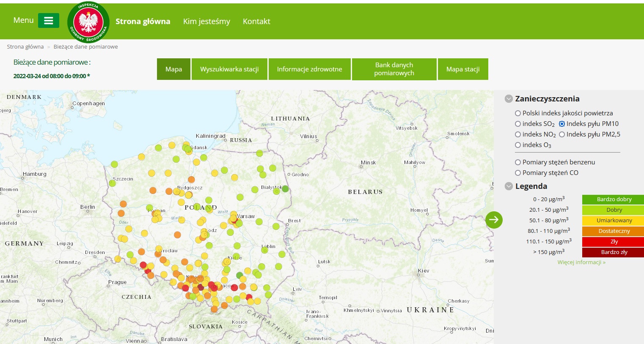Open the Więcej informacji link

581,262
